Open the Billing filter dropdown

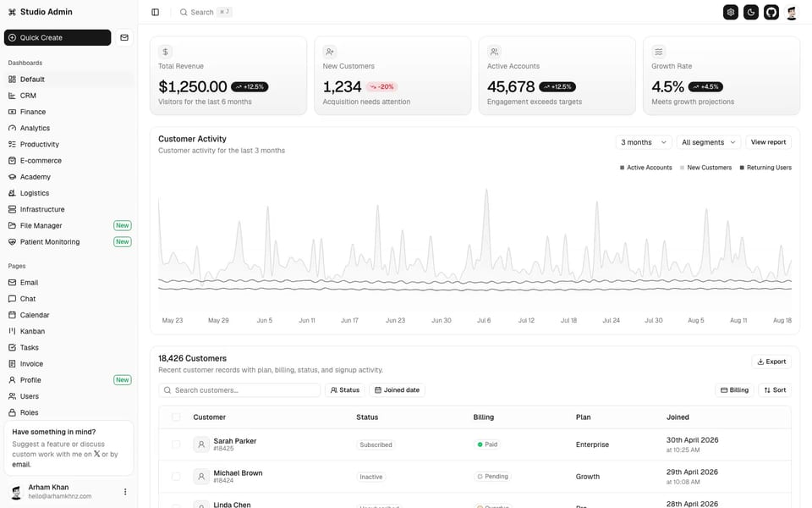[734, 389]
